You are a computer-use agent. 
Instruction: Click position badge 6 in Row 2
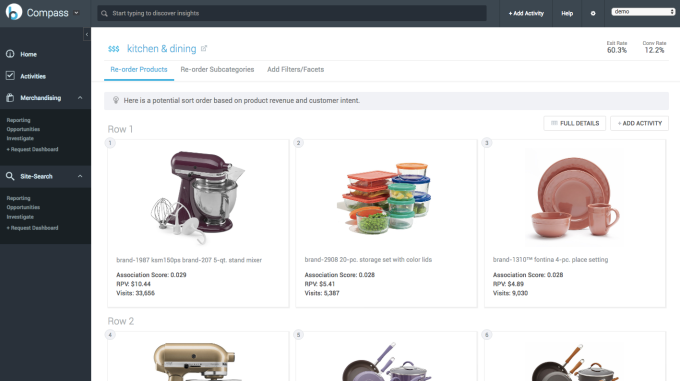[487, 335]
